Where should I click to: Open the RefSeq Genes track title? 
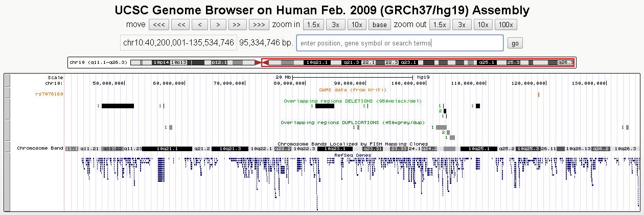click(353, 154)
